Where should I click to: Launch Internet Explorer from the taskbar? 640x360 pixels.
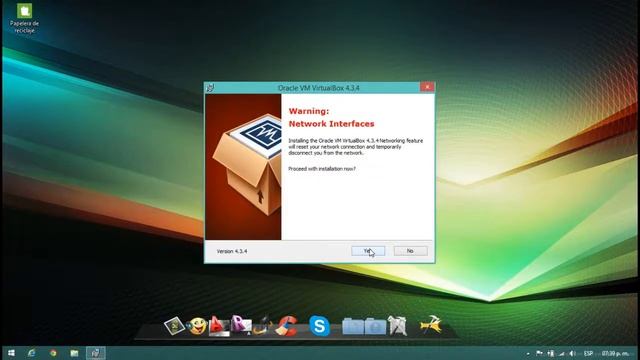tap(31, 353)
